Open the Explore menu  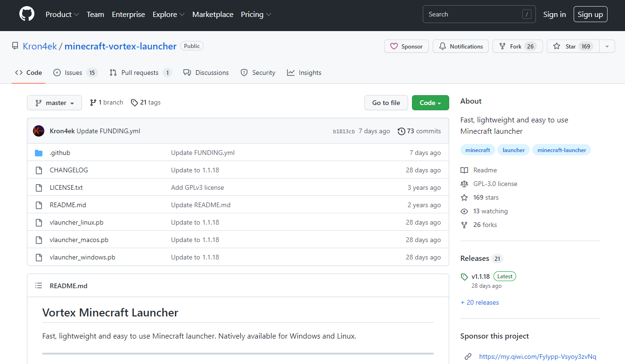pyautogui.click(x=169, y=14)
